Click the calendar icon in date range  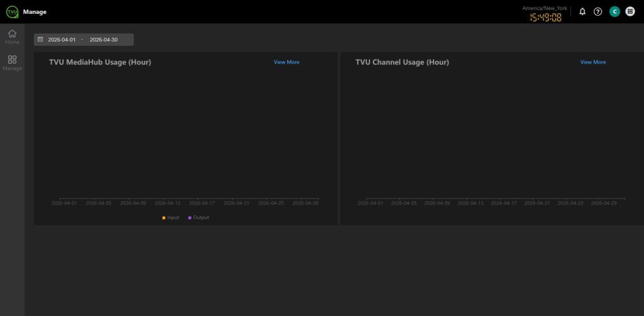tap(40, 40)
